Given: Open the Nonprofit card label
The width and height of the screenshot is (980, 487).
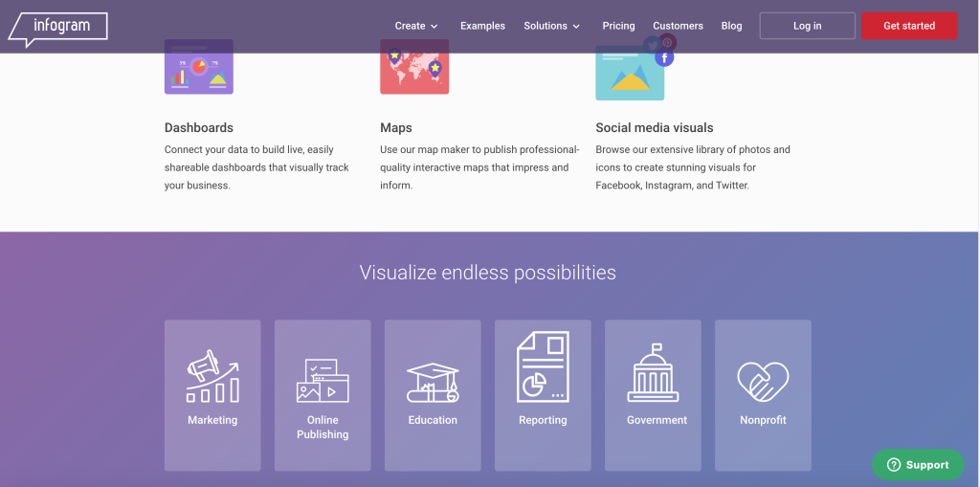Looking at the screenshot, I should click(763, 420).
